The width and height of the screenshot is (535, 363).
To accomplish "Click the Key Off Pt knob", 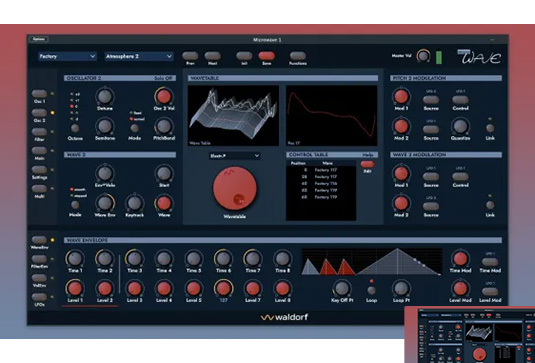I will 342,288.
